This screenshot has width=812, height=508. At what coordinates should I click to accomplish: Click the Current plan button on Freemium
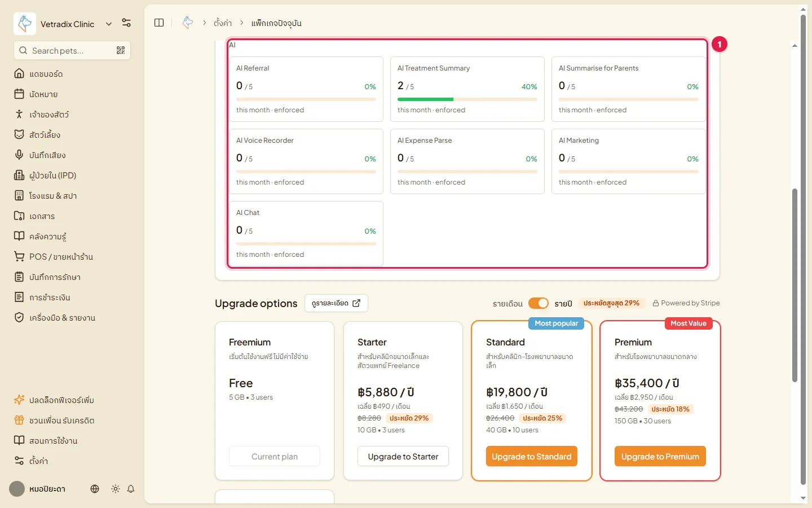click(275, 456)
